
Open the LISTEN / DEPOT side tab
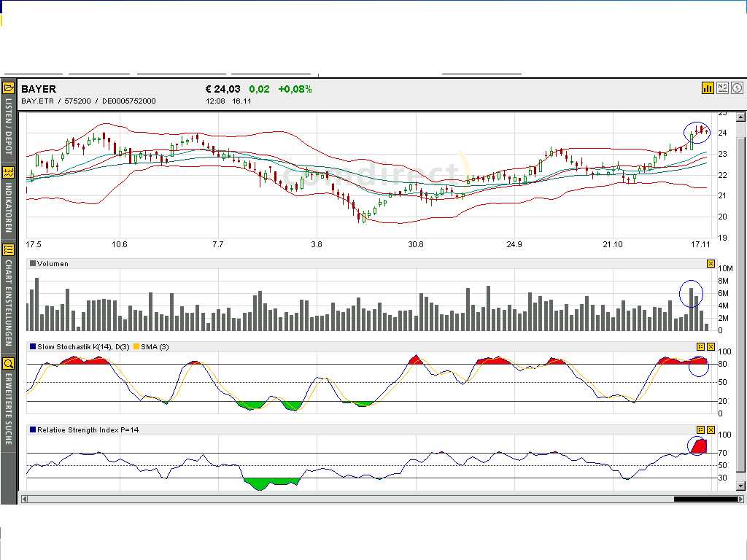8,126
